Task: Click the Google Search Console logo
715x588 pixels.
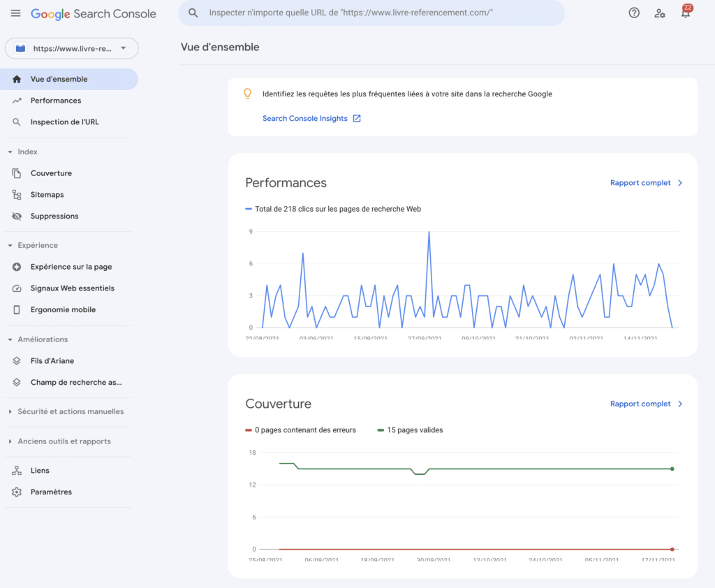Action: coord(94,14)
